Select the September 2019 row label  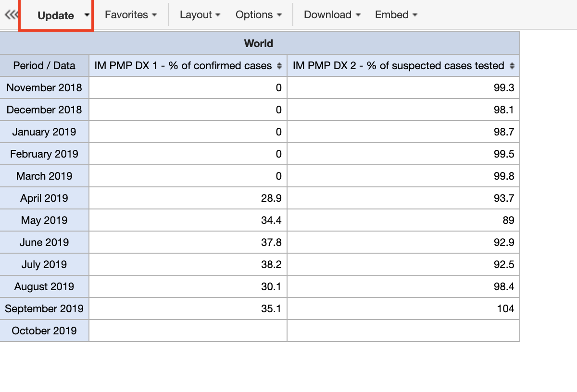pos(44,308)
